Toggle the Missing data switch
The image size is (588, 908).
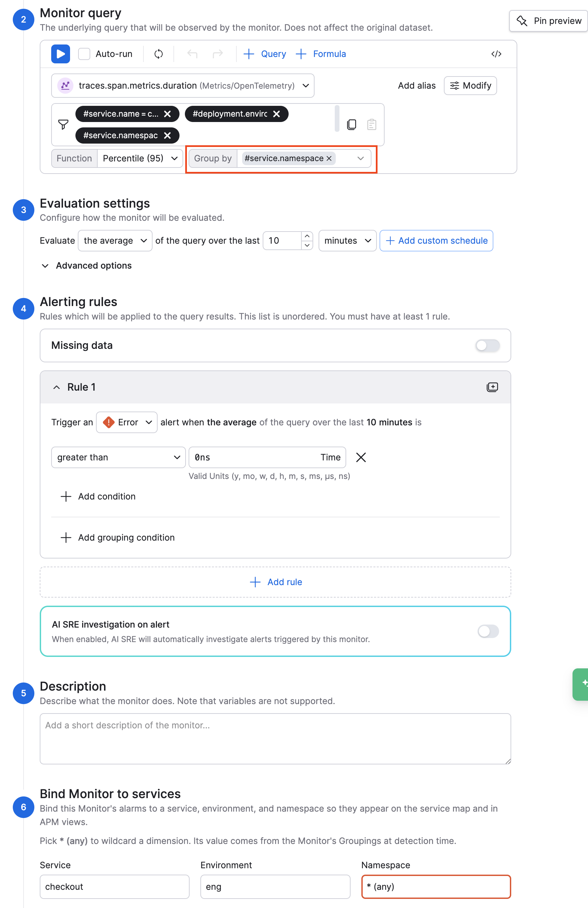pos(487,346)
